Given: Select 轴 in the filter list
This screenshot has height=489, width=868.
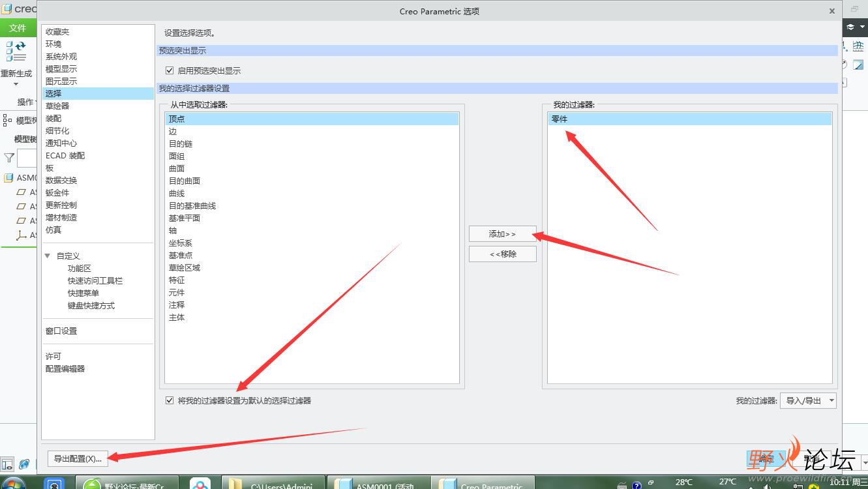Looking at the screenshot, I should pos(312,230).
